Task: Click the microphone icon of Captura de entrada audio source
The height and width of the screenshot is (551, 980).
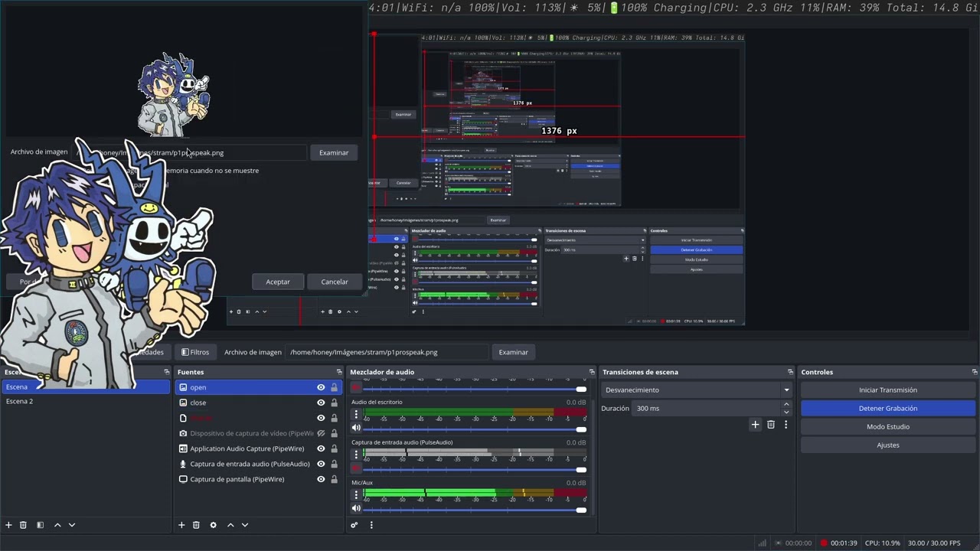Action: click(x=183, y=464)
